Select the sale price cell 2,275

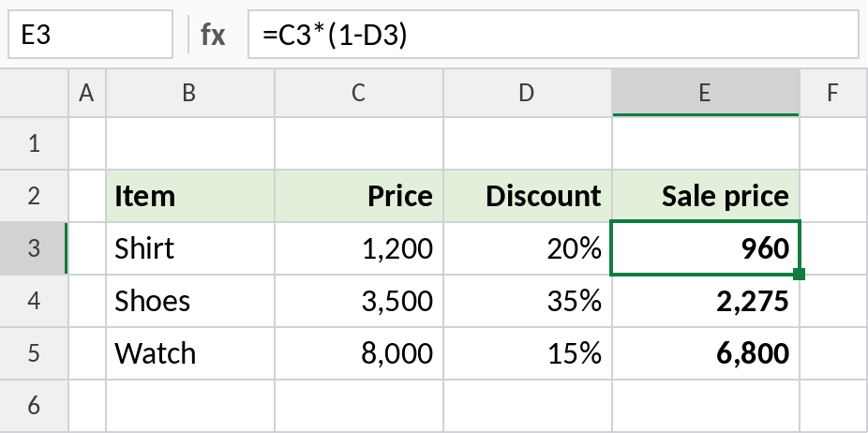706,301
